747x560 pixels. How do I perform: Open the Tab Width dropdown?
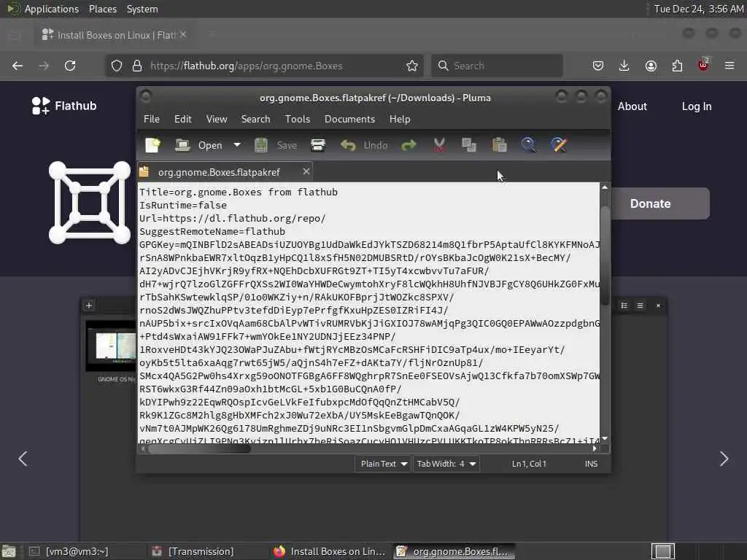click(446, 464)
